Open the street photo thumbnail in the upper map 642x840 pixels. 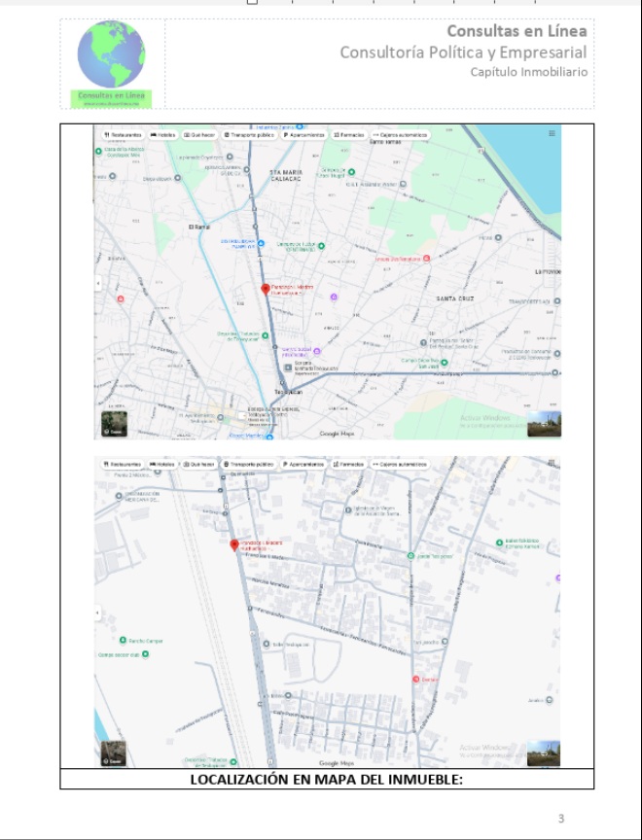(544, 424)
